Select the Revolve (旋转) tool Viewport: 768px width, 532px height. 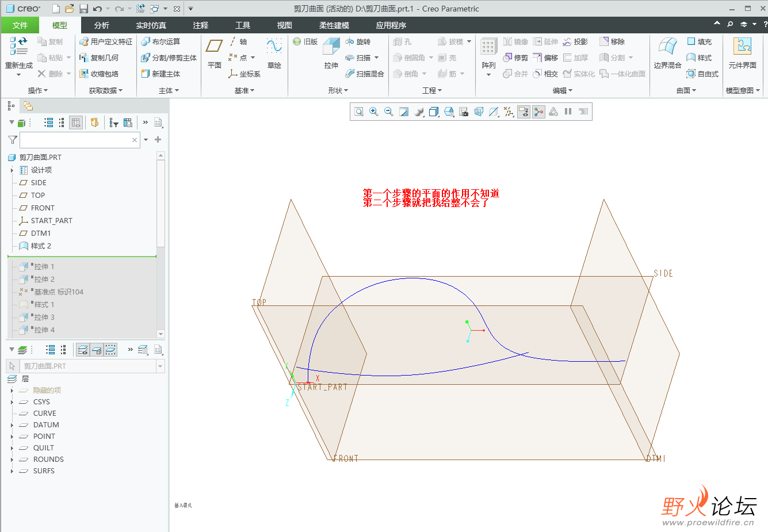(x=358, y=41)
